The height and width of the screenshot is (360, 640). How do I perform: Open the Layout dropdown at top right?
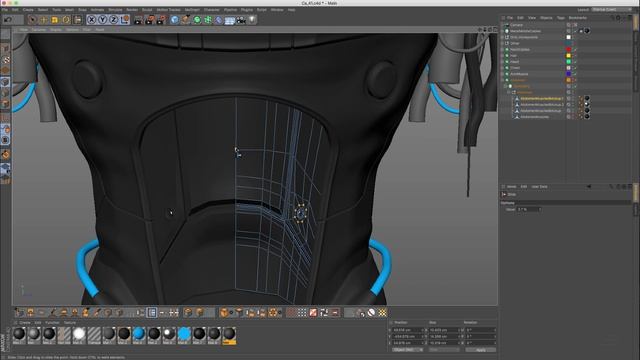coord(611,9)
